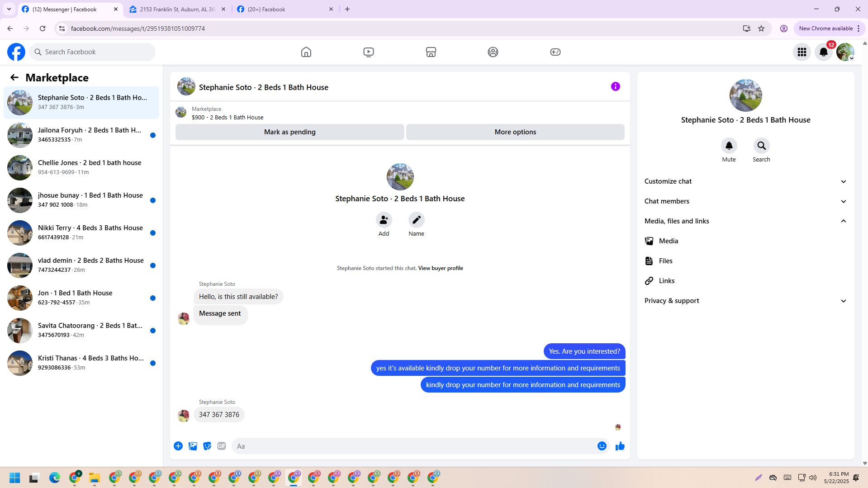
Task: Open the Chrome profile icon
Action: tap(784, 28)
